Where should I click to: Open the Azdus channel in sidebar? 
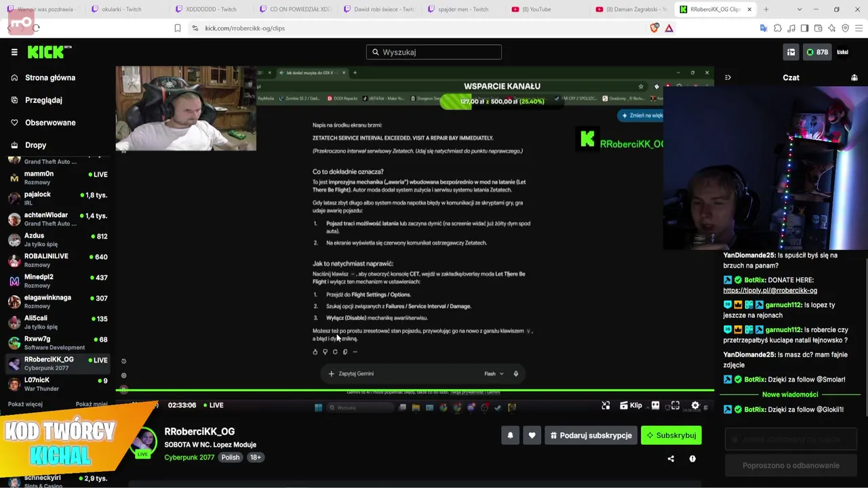click(x=58, y=240)
